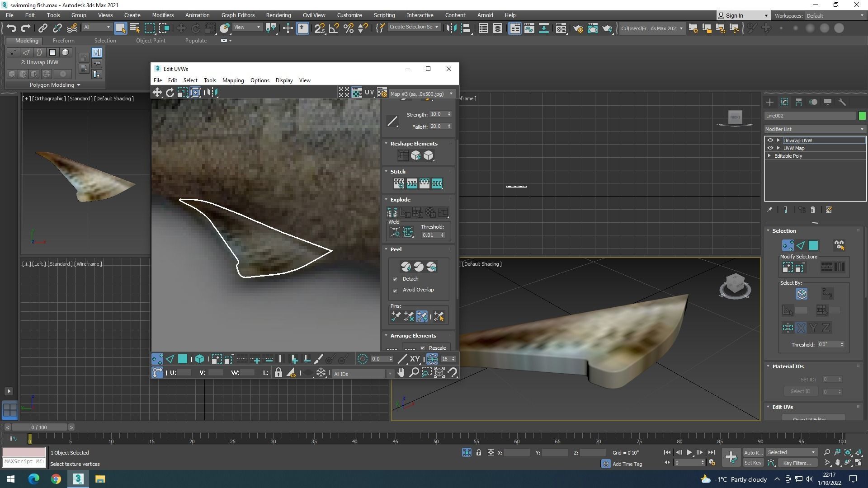The image size is (868, 488).
Task: Toggle the Angle Snap icon
Action: pyautogui.click(x=334, y=28)
